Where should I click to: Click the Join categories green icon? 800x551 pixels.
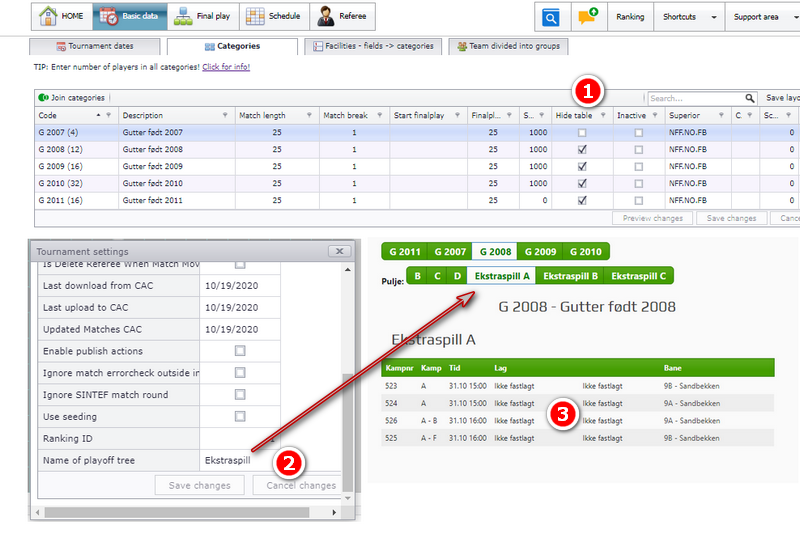43,97
